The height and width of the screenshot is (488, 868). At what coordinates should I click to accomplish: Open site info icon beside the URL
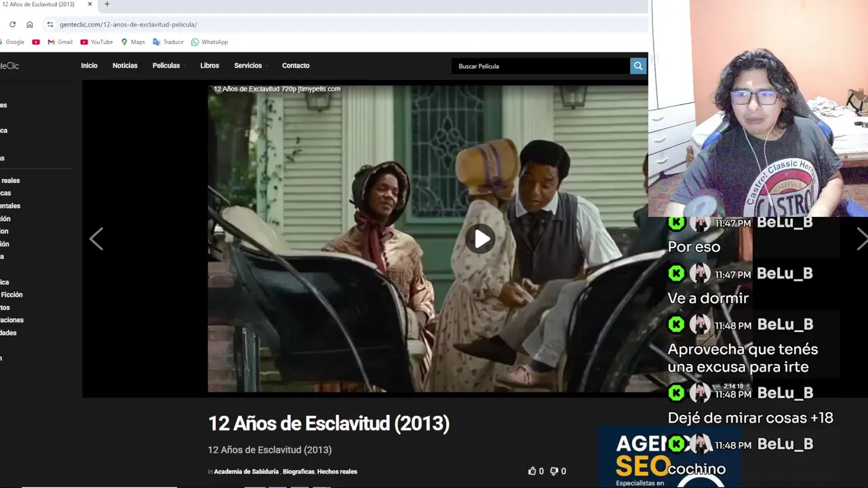coord(50,24)
